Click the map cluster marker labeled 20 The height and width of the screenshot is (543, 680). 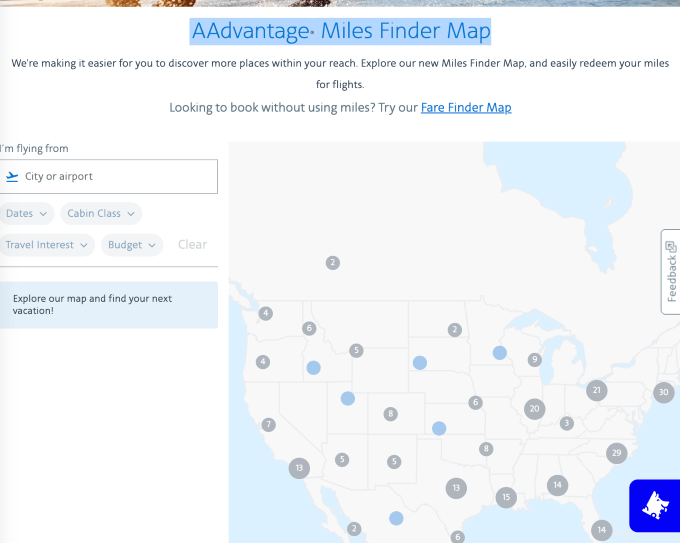535,408
